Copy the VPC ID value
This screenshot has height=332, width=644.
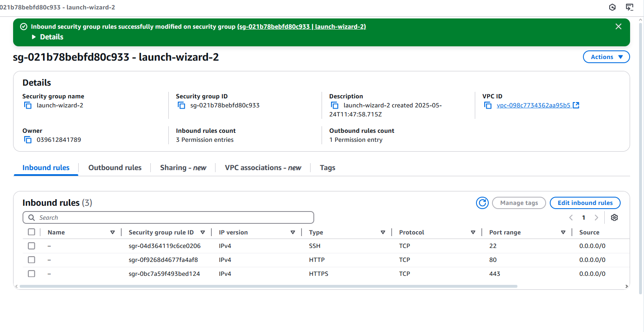coord(488,106)
